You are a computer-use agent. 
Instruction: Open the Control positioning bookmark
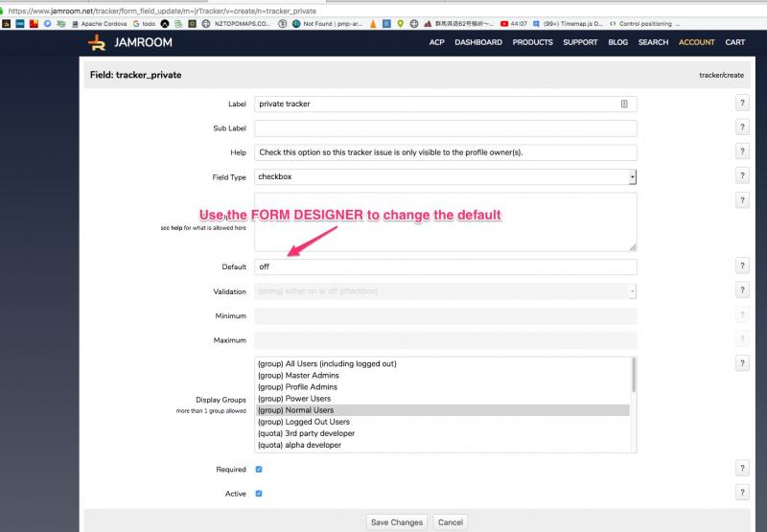[x=644, y=23]
